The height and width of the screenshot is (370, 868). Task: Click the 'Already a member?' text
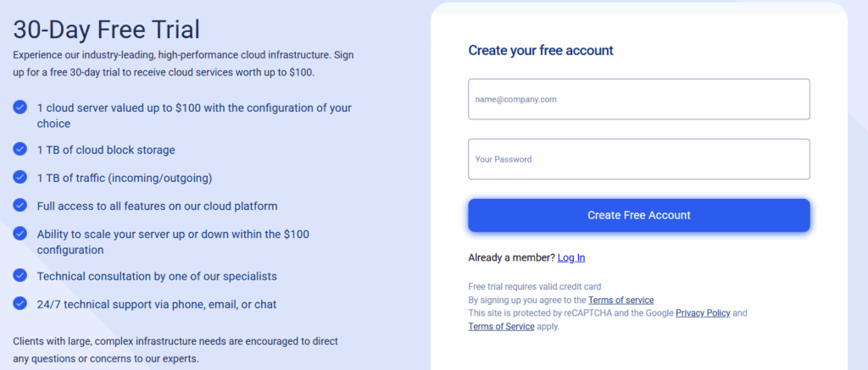pos(511,257)
